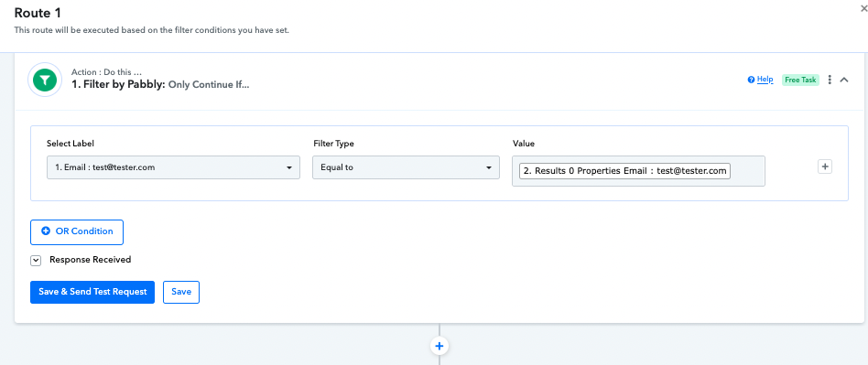Click the 'Filter Type' field label
The height and width of the screenshot is (365, 868).
point(333,144)
